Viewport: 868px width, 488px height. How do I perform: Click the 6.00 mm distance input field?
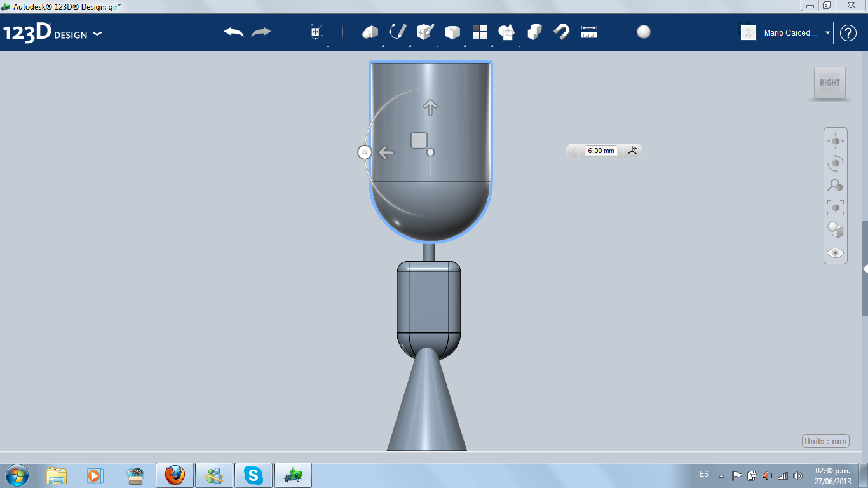point(601,151)
